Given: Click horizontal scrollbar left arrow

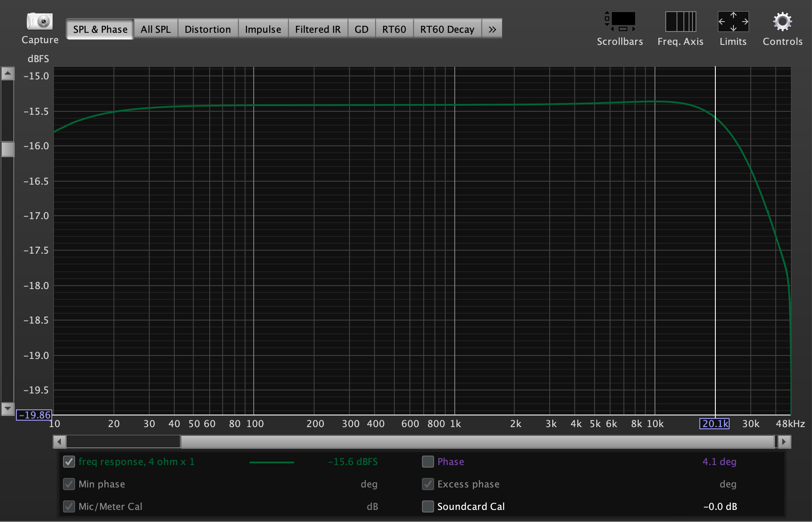Looking at the screenshot, I should pos(60,442).
